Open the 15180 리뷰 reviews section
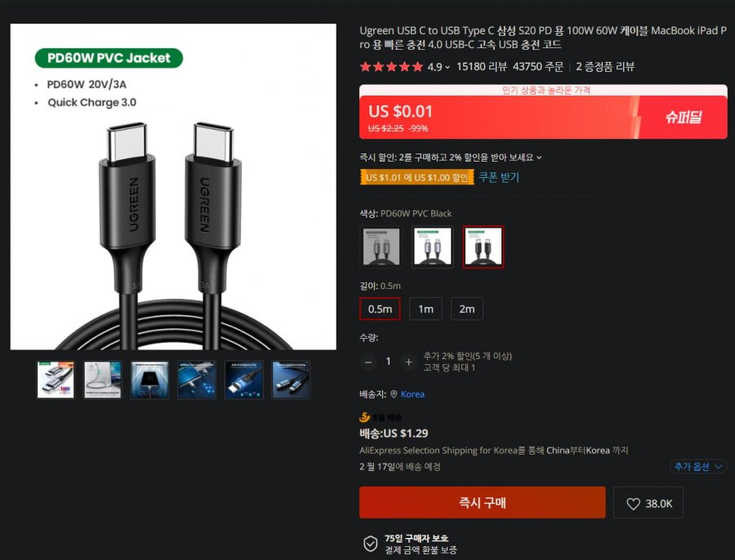Screen dimensions: 735x560 [481, 67]
